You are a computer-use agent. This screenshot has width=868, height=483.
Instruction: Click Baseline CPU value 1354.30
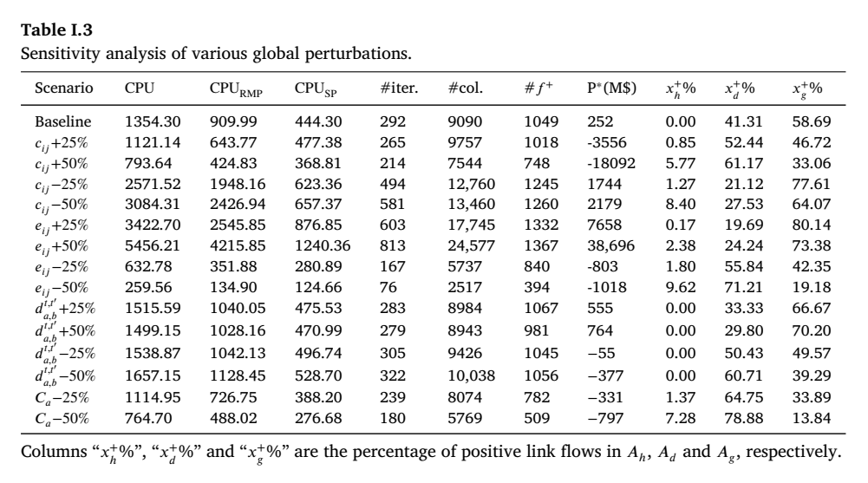coord(153,121)
